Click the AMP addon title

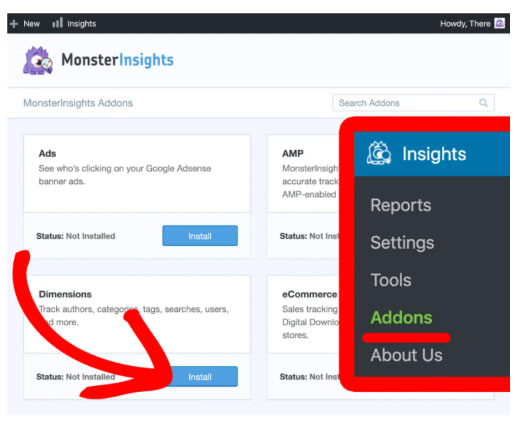pos(293,154)
